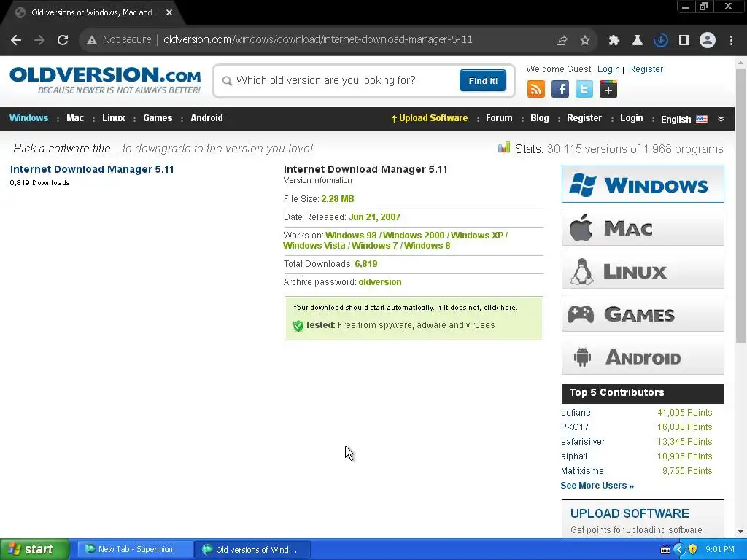
Task: Select the Games nav menu item
Action: (x=158, y=118)
